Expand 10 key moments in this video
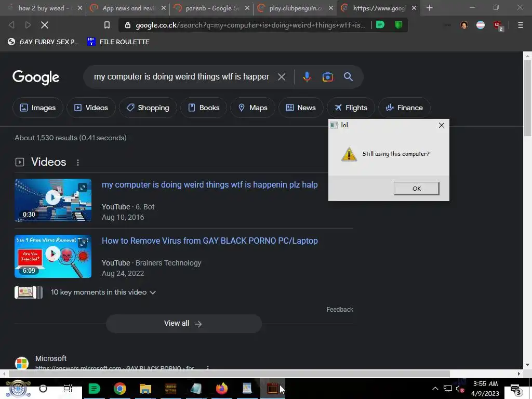The image size is (532, 399). (x=103, y=292)
